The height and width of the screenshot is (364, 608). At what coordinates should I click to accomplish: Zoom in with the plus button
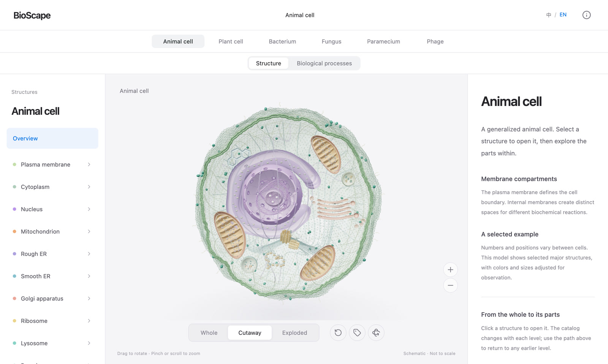point(450,270)
